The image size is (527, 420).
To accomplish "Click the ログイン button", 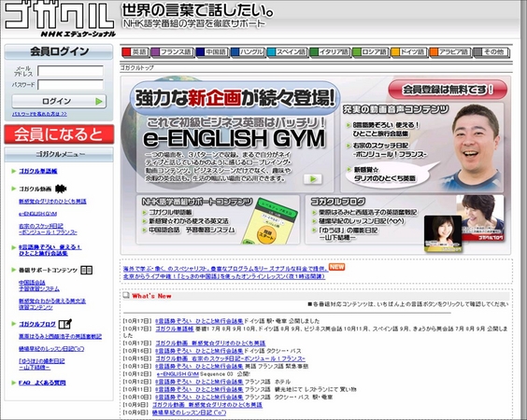I will pos(59,101).
